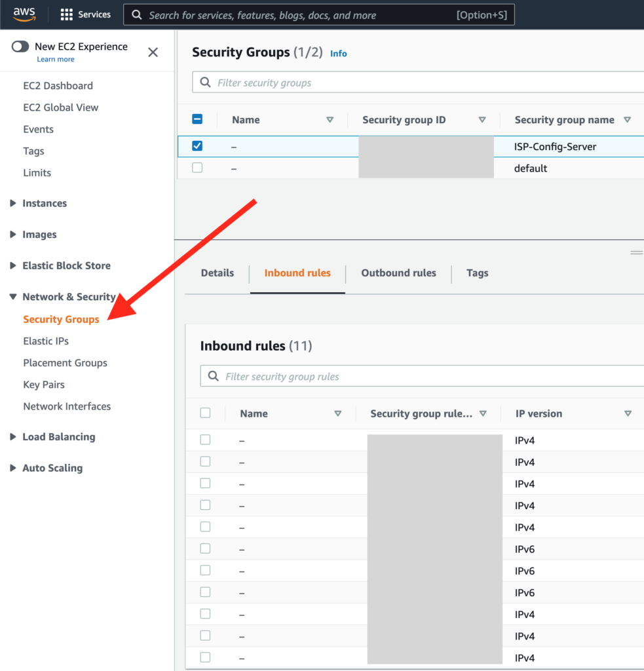Close the New EC2 Experience banner
Image resolution: width=644 pixels, height=671 pixels.
click(x=153, y=52)
